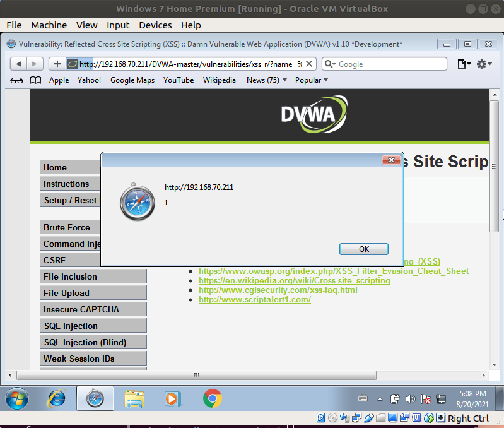Open the Instructions DVWA menu item

(x=71, y=184)
